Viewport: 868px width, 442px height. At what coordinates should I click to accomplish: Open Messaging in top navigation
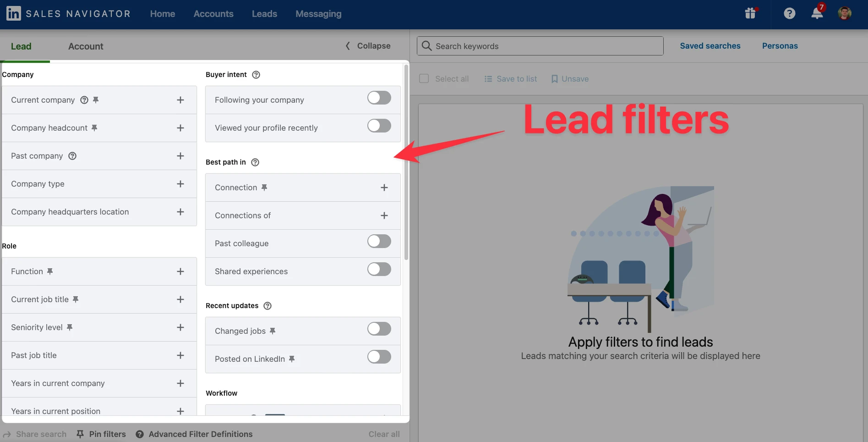(x=318, y=14)
